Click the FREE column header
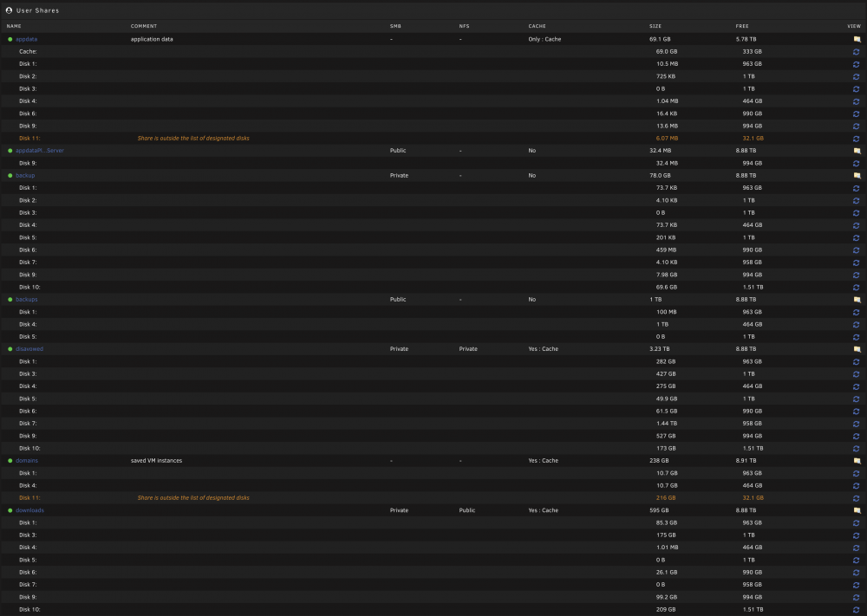 742,26
